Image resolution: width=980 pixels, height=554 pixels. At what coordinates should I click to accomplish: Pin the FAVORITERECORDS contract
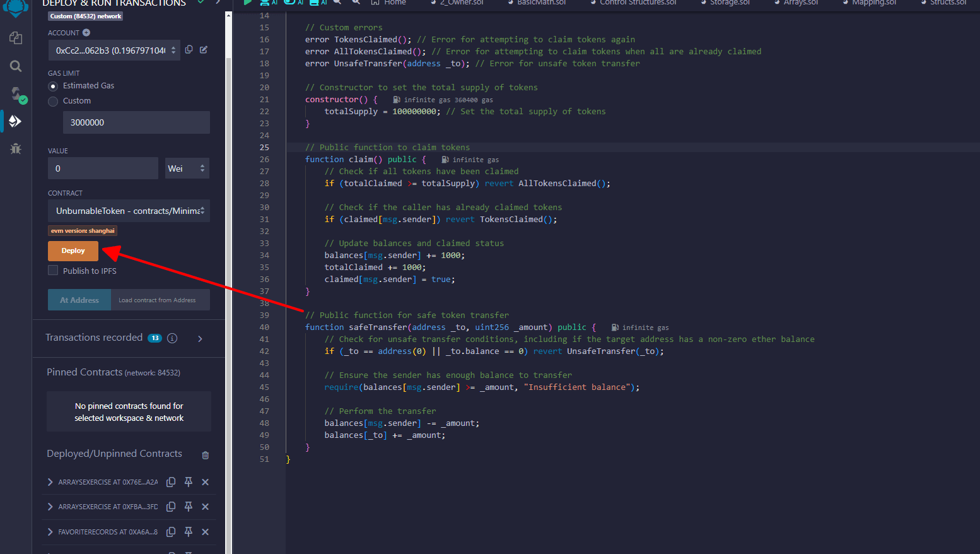click(188, 532)
